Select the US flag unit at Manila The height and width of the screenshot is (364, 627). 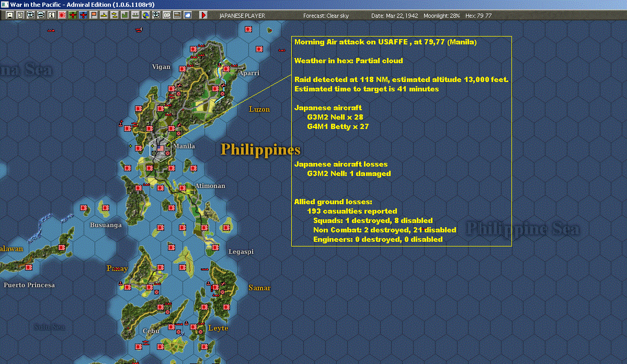[161, 148]
